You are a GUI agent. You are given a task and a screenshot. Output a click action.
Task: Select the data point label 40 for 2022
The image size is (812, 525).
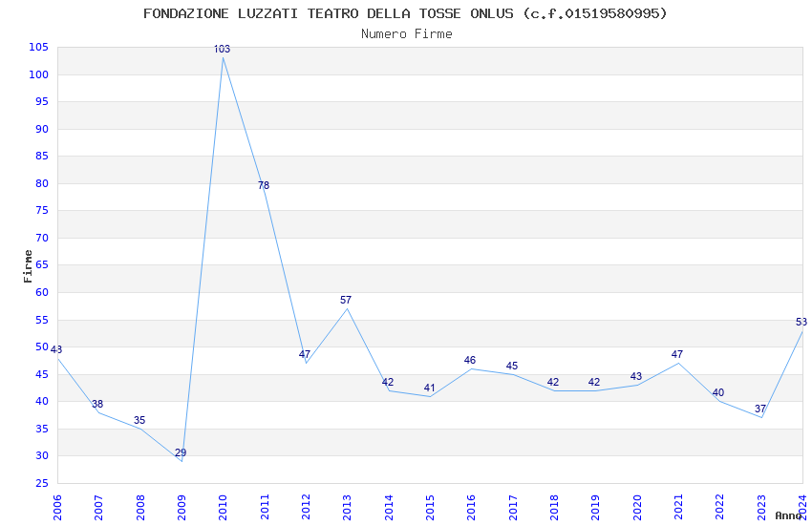pyautogui.click(x=718, y=392)
